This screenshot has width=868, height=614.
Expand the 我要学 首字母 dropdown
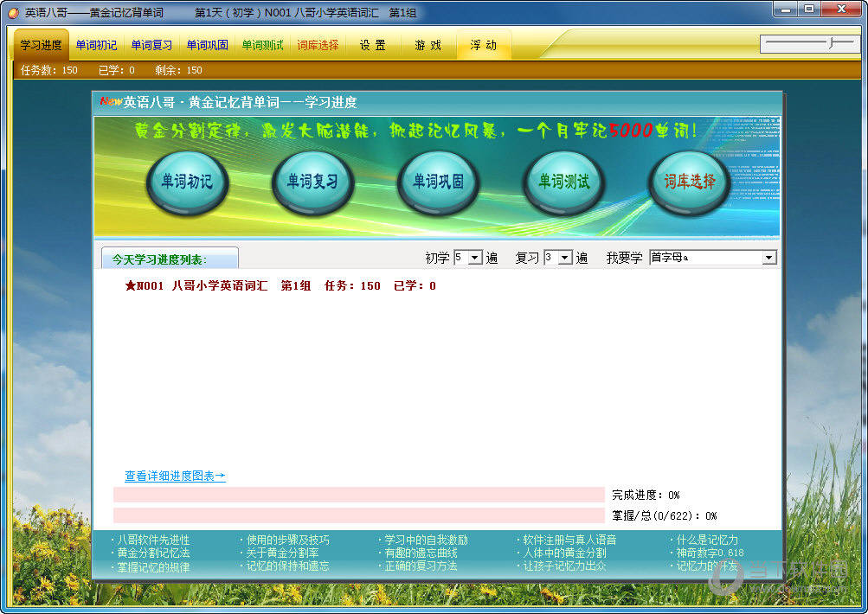pos(768,258)
